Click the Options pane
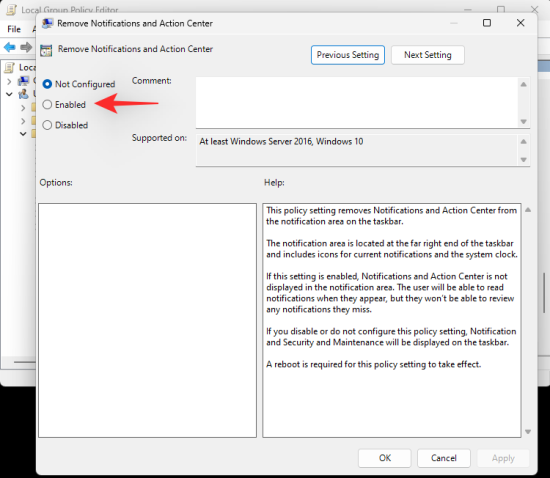This screenshot has width=550, height=478. point(147,320)
